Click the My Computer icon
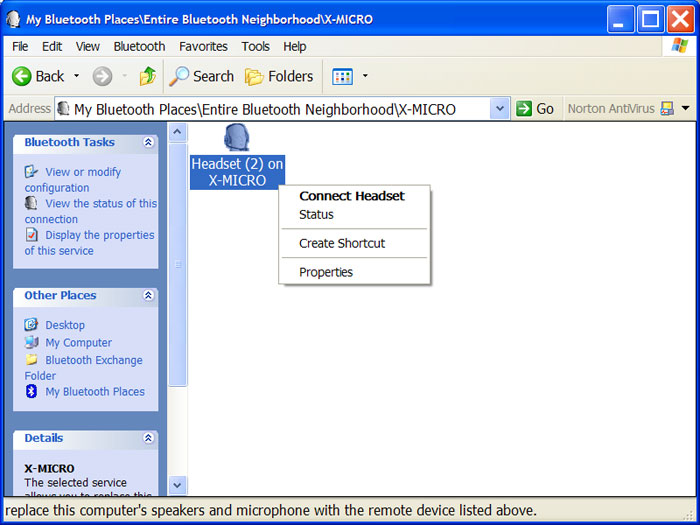This screenshot has height=525, width=700. pos(31,342)
